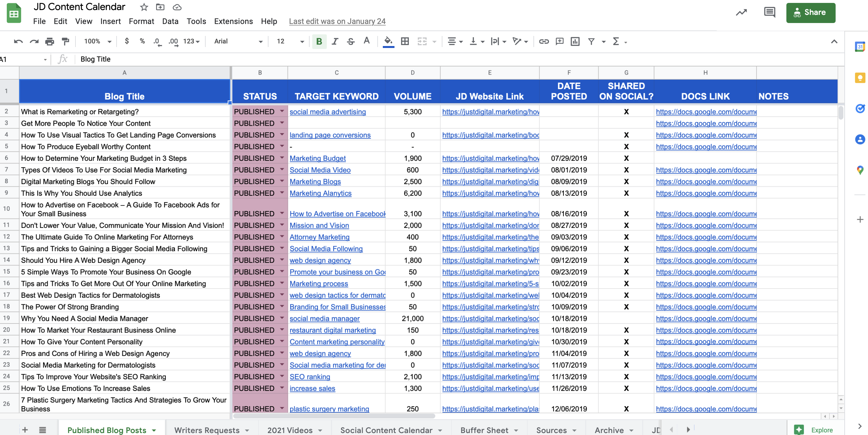Open Google Tasks side panel icon
Viewport: 868px width, 435px height.
860,109
